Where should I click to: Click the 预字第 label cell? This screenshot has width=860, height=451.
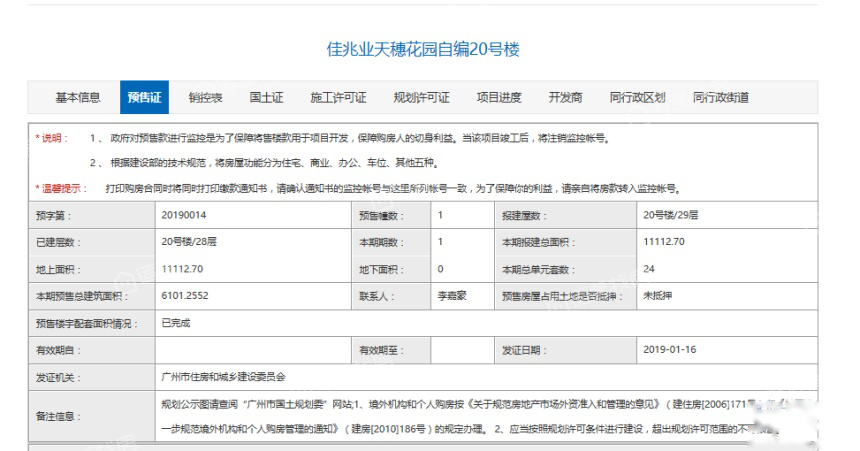(x=92, y=216)
